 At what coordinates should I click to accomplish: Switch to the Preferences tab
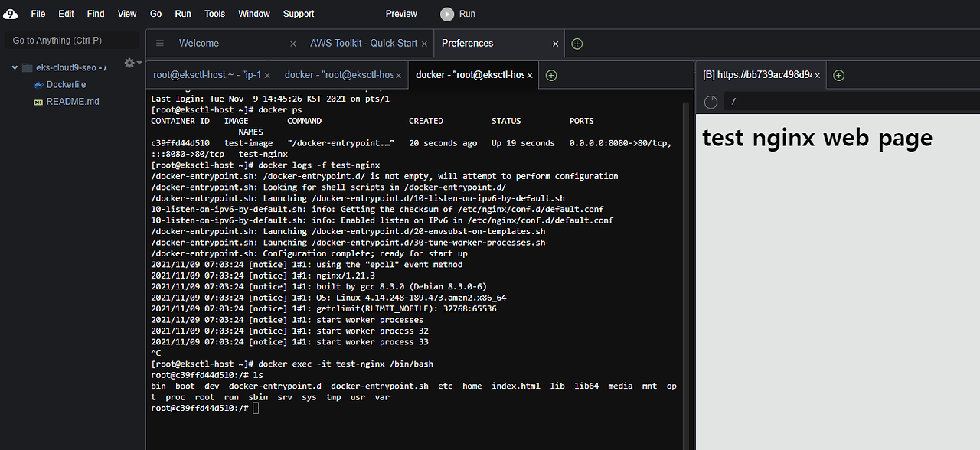pyautogui.click(x=468, y=43)
